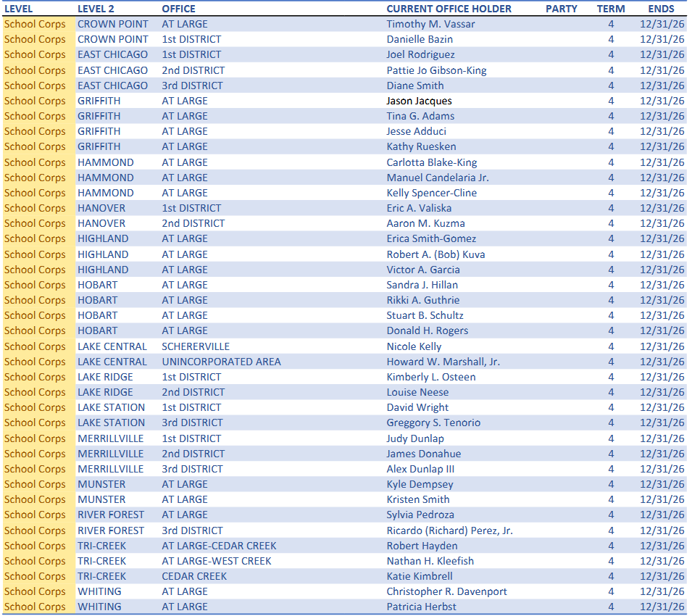Click the LEVEL column header
This screenshot has height=616, width=692.
(18, 9)
